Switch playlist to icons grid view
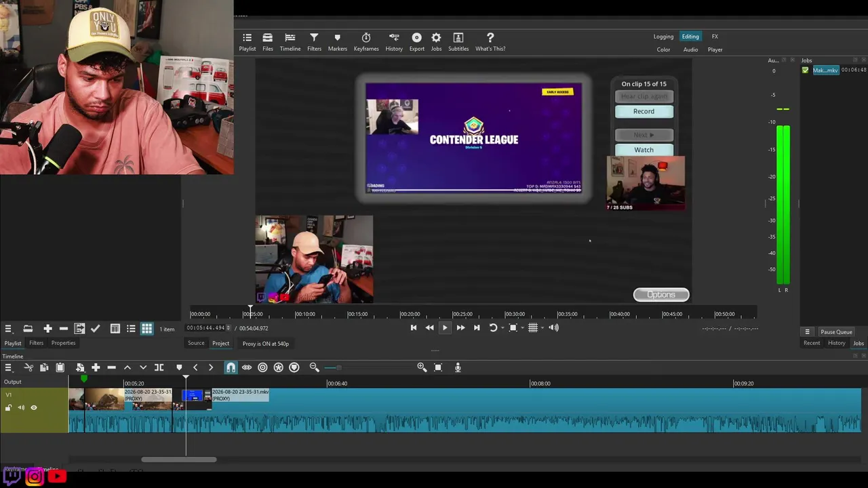 [146, 329]
